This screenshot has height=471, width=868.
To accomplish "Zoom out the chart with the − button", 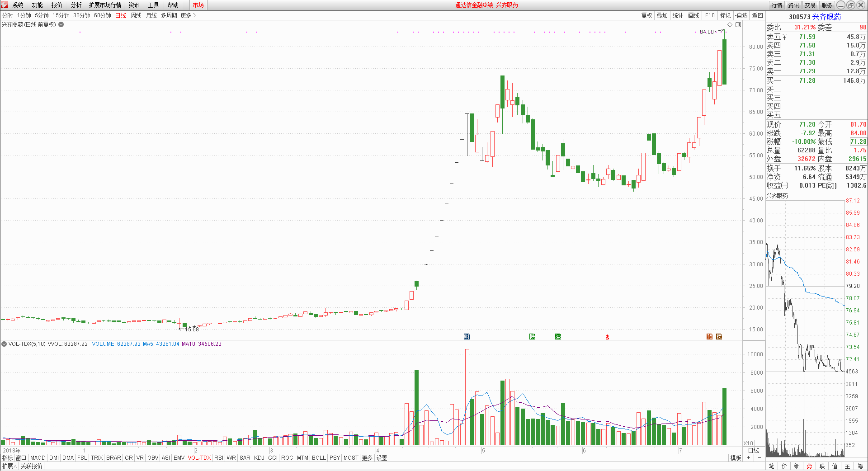I will click(x=759, y=458).
